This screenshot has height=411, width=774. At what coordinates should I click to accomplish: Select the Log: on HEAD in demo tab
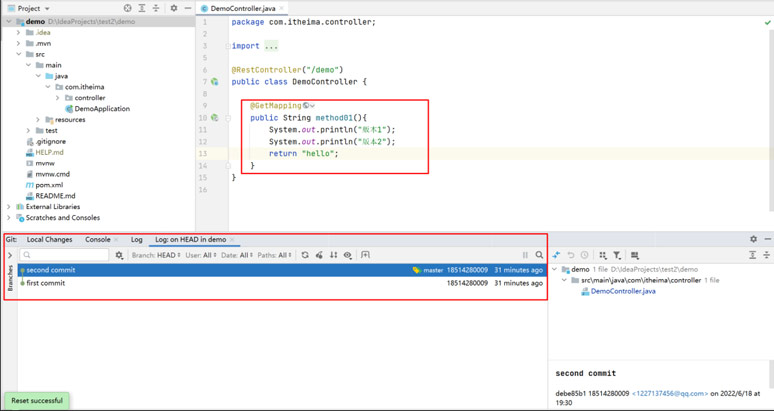pos(191,239)
